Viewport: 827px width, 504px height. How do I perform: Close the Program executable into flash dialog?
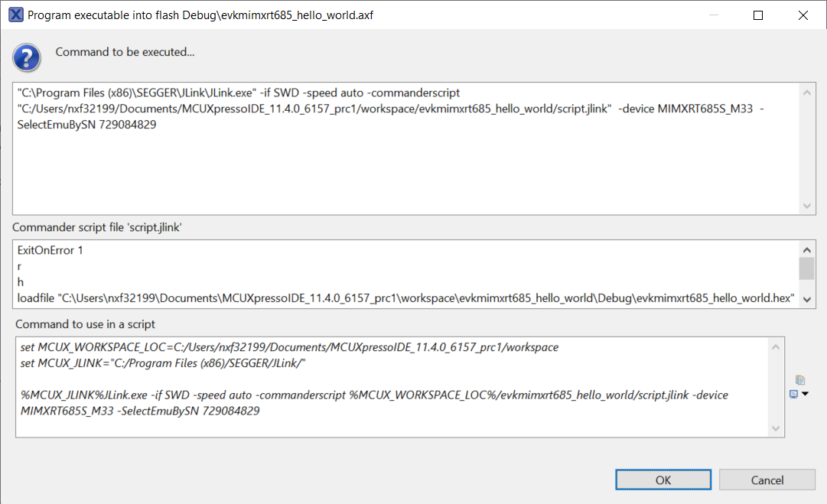803,15
